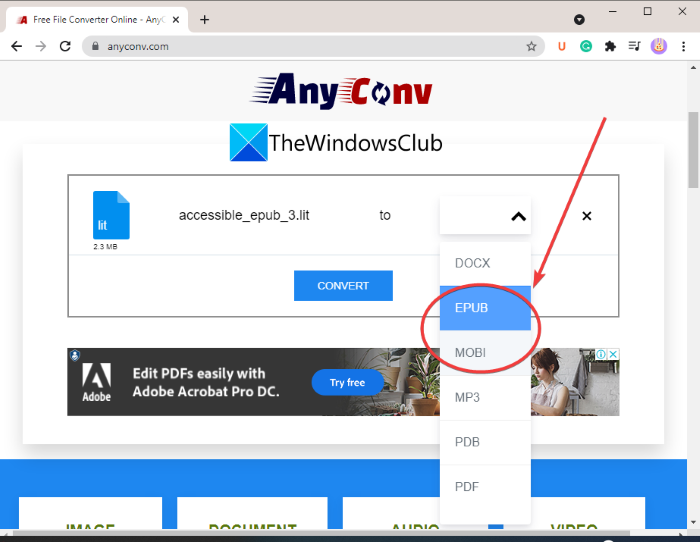Viewport: 700px width, 542px height.
Task: Maximize the Chrome window
Action: pyautogui.click(x=647, y=12)
